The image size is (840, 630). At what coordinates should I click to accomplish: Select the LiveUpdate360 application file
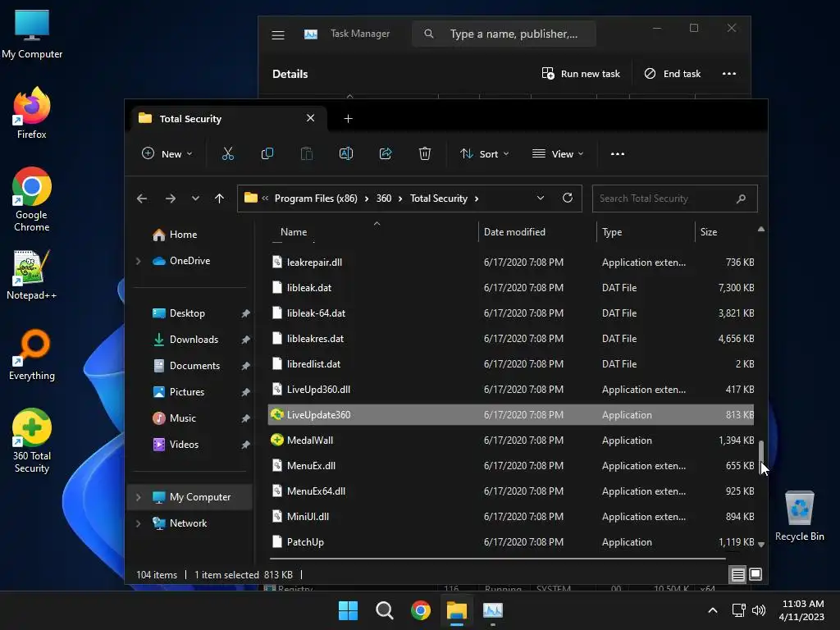(x=510, y=414)
